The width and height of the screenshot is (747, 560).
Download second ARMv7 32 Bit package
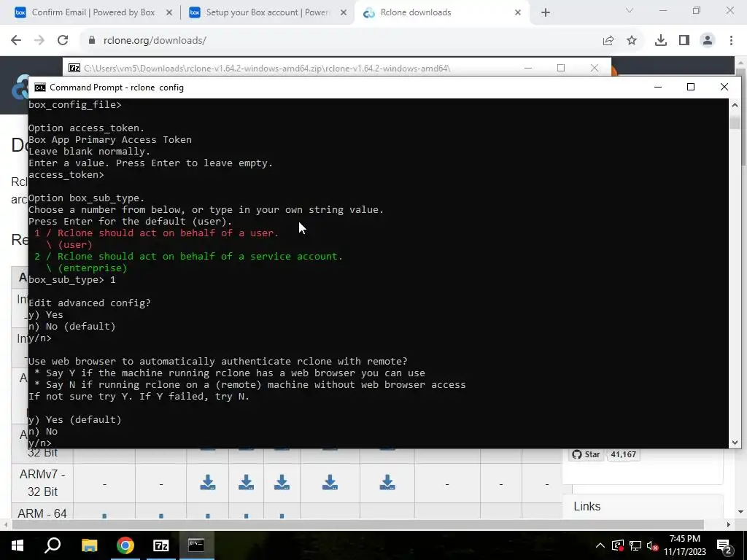246,483
